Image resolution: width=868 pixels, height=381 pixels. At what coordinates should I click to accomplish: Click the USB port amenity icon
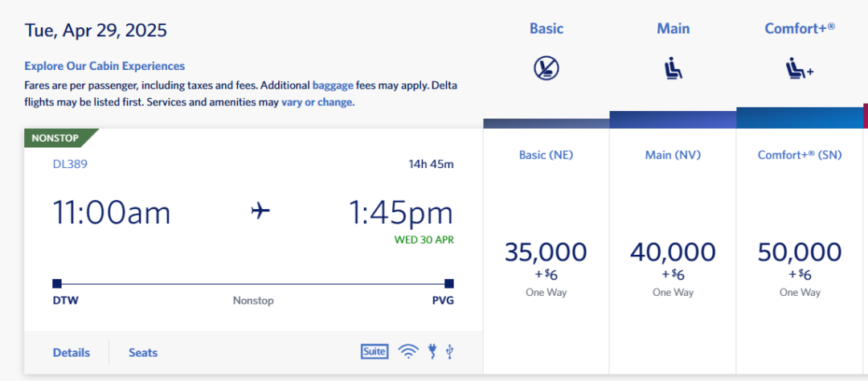pos(449,351)
